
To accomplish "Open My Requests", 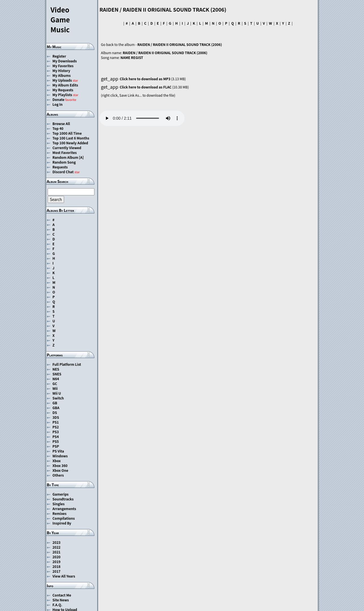I will [63, 90].
